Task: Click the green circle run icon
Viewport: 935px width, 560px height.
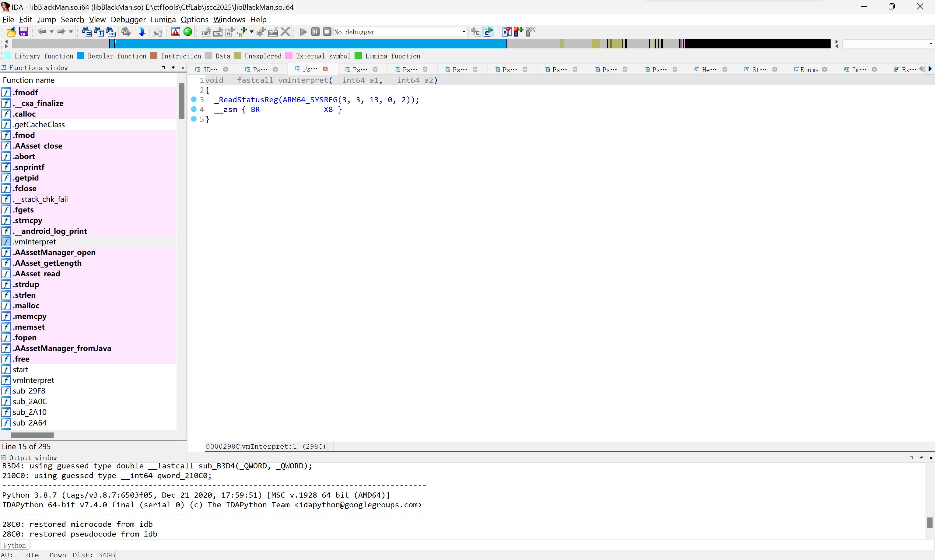Action: 187,32
